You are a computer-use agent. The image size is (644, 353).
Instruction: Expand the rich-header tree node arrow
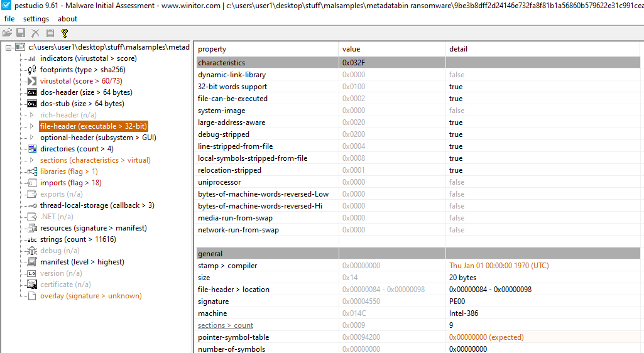(31, 115)
